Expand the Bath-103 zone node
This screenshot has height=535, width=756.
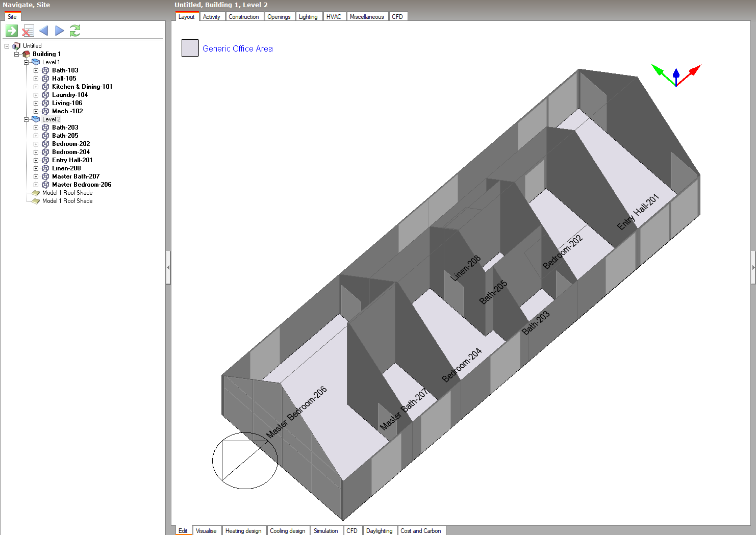(x=36, y=70)
